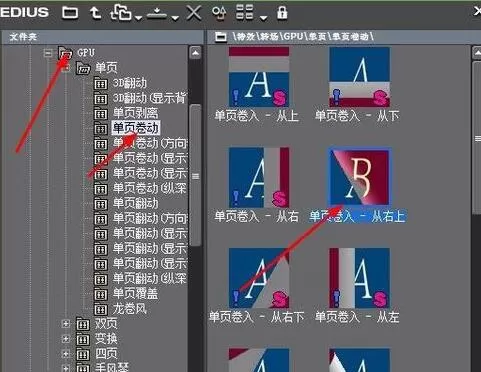Open the dropdown beside the linked-folder icon
This screenshot has width=481, height=372.
tap(138, 17)
